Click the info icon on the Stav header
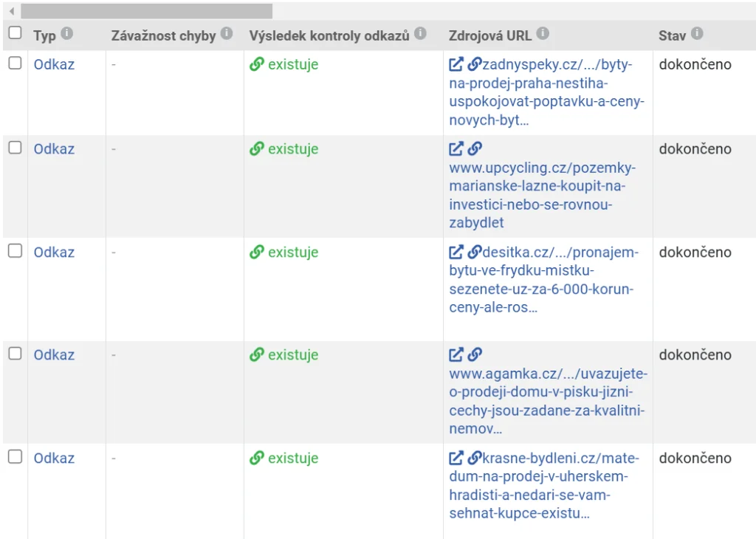The image size is (756, 539). [698, 32]
